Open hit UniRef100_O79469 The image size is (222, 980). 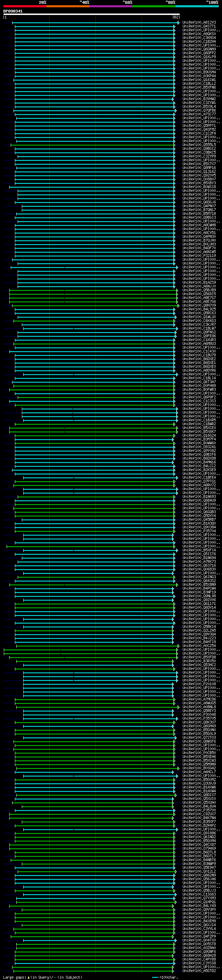(199, 848)
